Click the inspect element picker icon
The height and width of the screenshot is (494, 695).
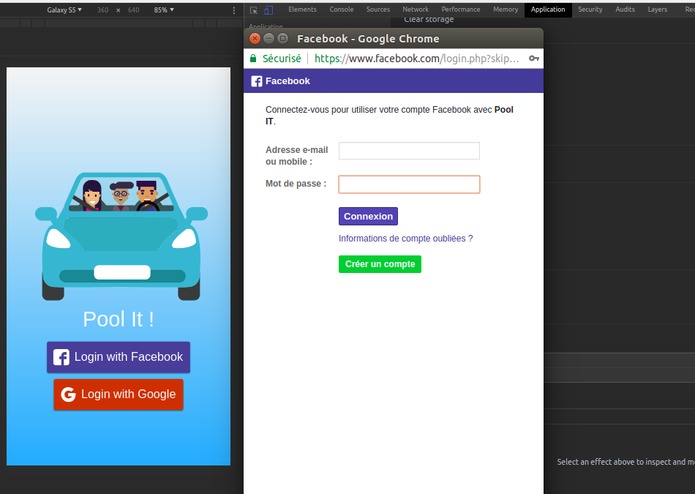coord(254,10)
